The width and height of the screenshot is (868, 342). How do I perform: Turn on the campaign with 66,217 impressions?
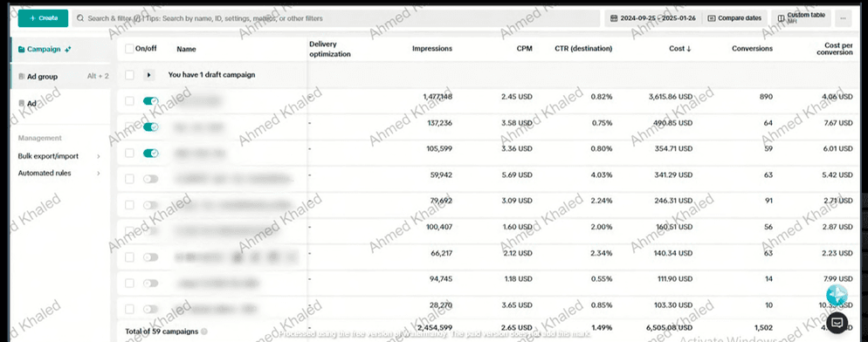pyautogui.click(x=150, y=256)
